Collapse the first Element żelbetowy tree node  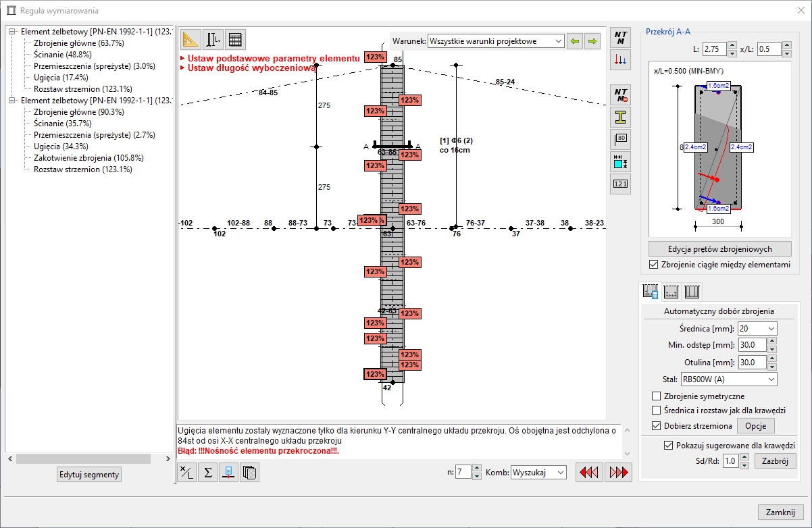click(x=12, y=32)
